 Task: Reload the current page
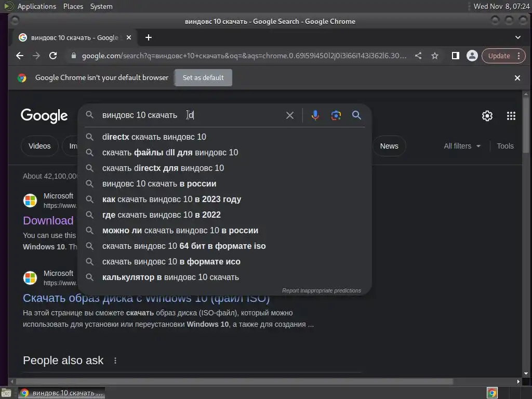pos(53,56)
